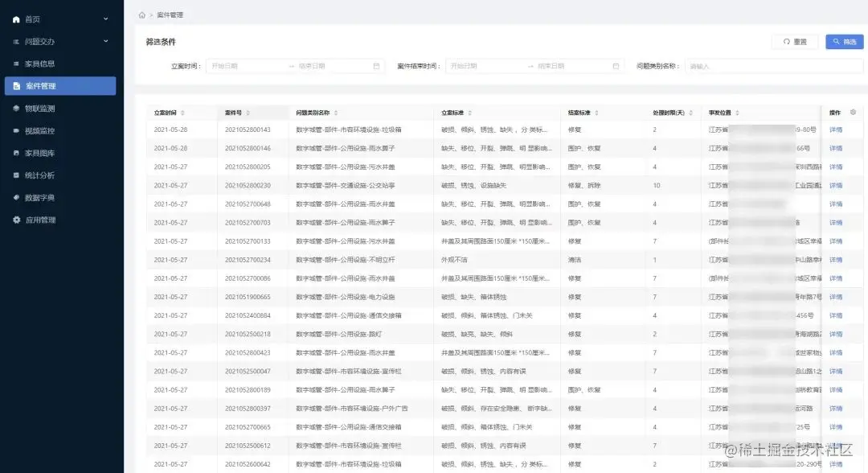Screen dimensions: 868x473
Task: Click case number 2021052600642
Action: point(248,464)
